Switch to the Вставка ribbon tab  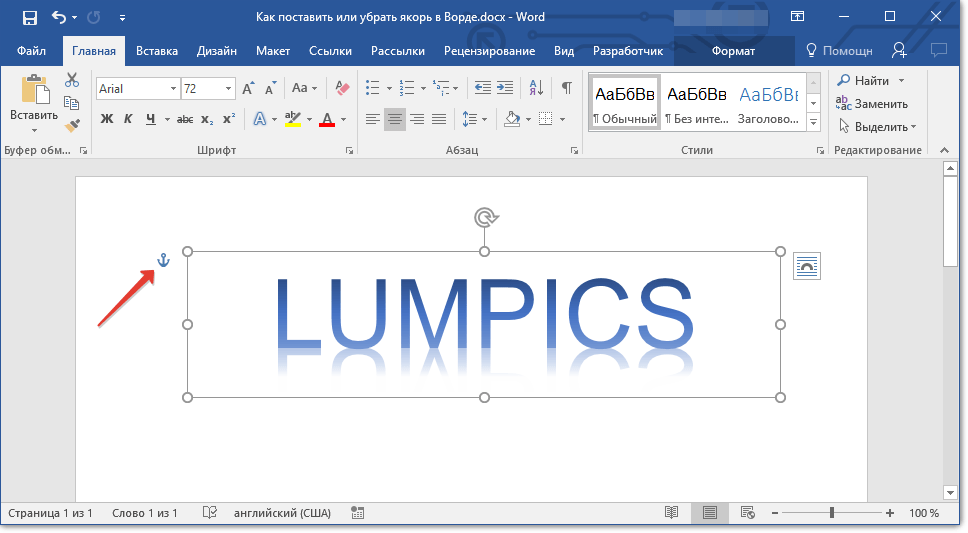pyautogui.click(x=157, y=51)
